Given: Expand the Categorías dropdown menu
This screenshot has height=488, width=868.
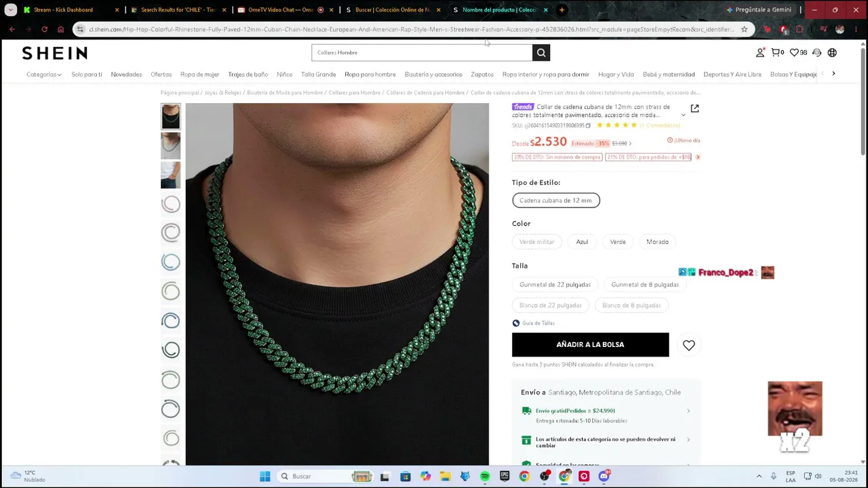Looking at the screenshot, I should coord(44,75).
